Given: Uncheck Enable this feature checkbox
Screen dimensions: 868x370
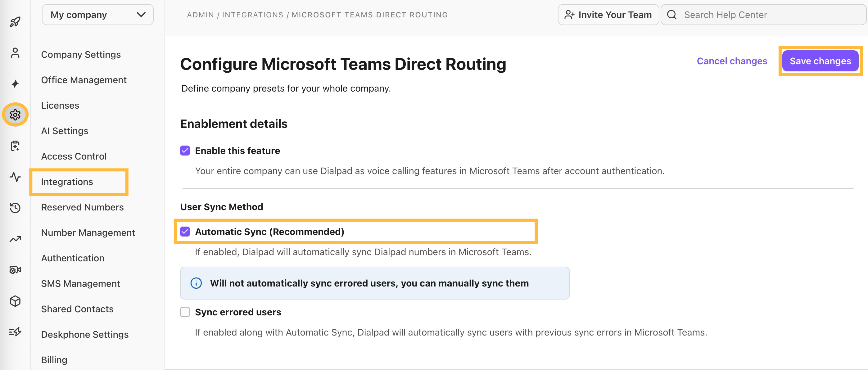Looking at the screenshot, I should (185, 151).
